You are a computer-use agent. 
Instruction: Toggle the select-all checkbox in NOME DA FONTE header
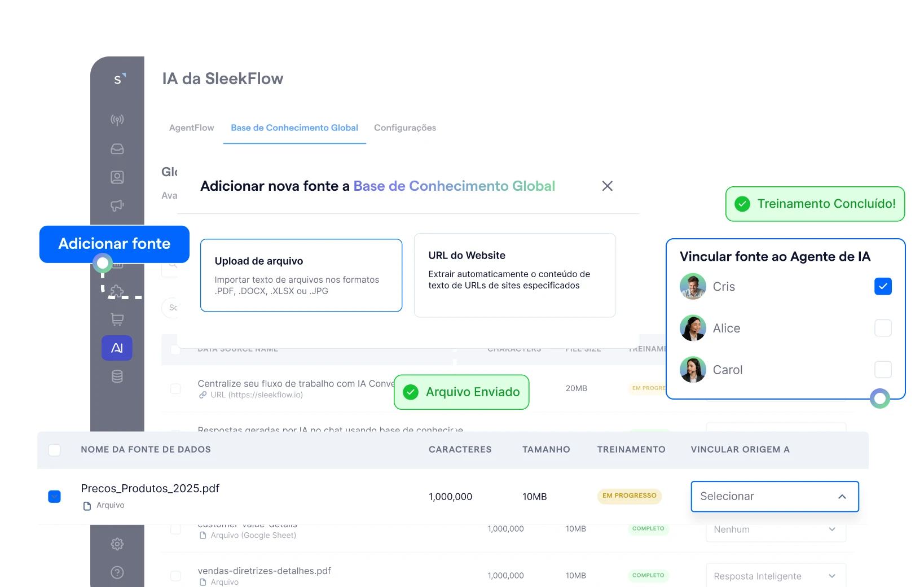coord(55,450)
